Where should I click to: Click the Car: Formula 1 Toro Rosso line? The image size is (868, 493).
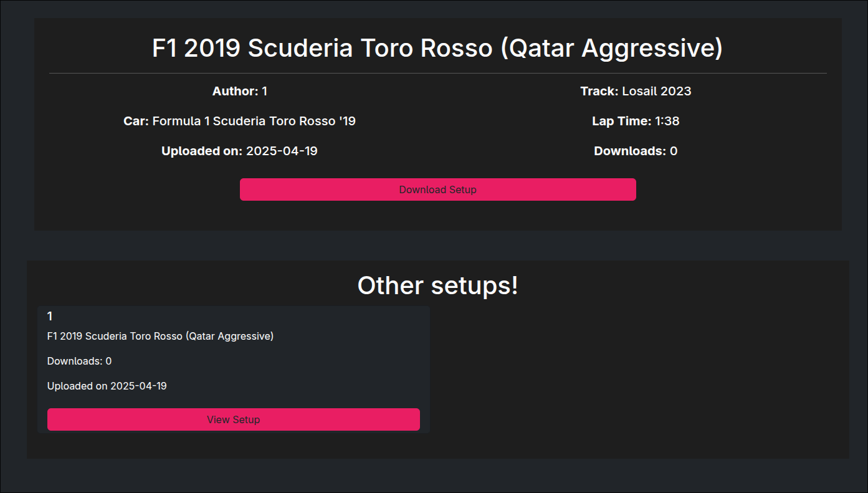239,121
